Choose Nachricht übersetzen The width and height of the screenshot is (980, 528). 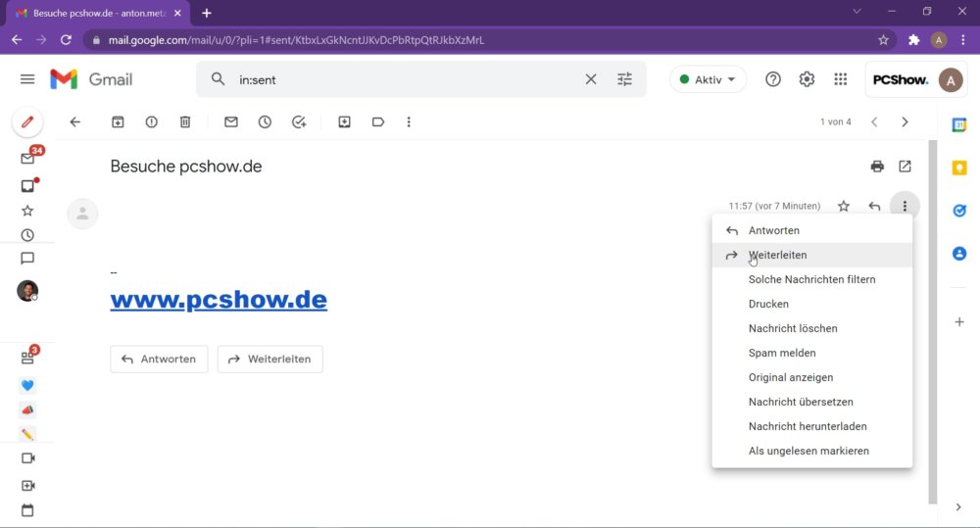coord(811,402)
